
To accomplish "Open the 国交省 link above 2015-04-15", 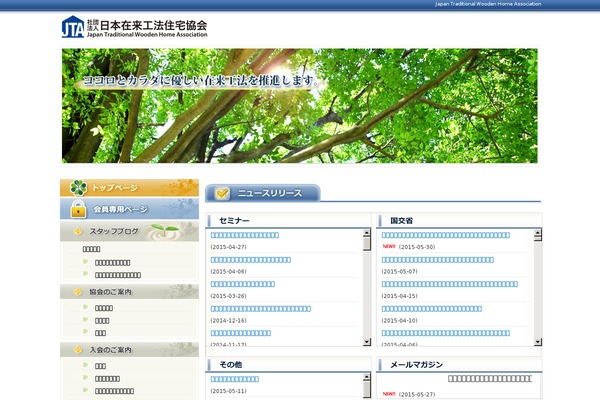I will [450, 284].
